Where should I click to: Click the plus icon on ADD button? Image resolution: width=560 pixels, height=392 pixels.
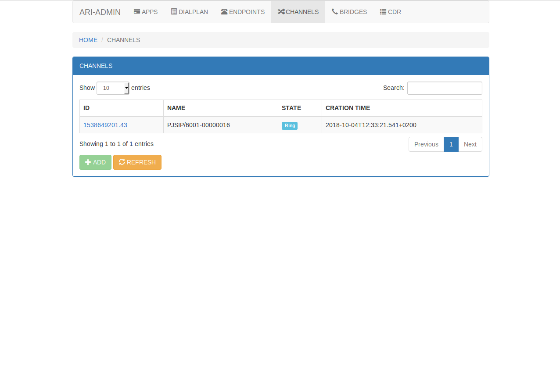click(x=88, y=162)
